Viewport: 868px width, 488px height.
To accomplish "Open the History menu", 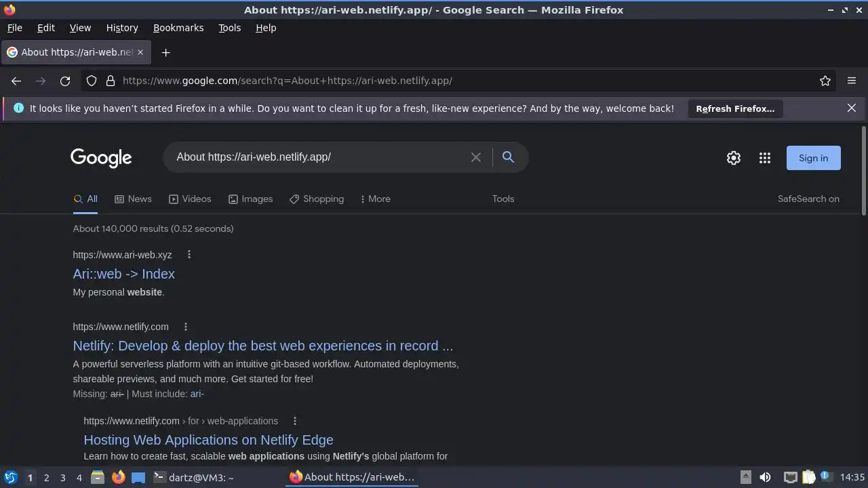I will [x=122, y=28].
